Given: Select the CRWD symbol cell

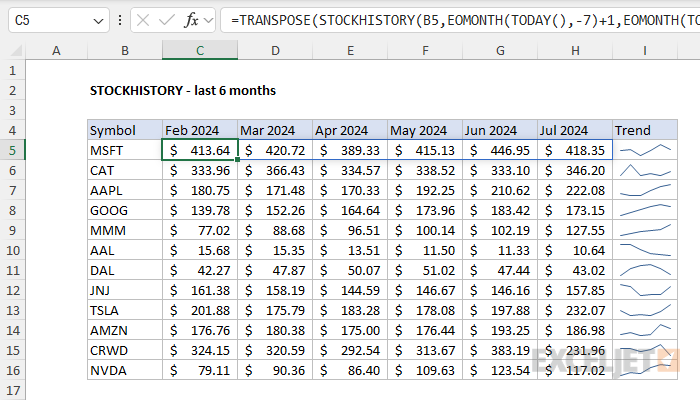Looking at the screenshot, I should (x=125, y=350).
